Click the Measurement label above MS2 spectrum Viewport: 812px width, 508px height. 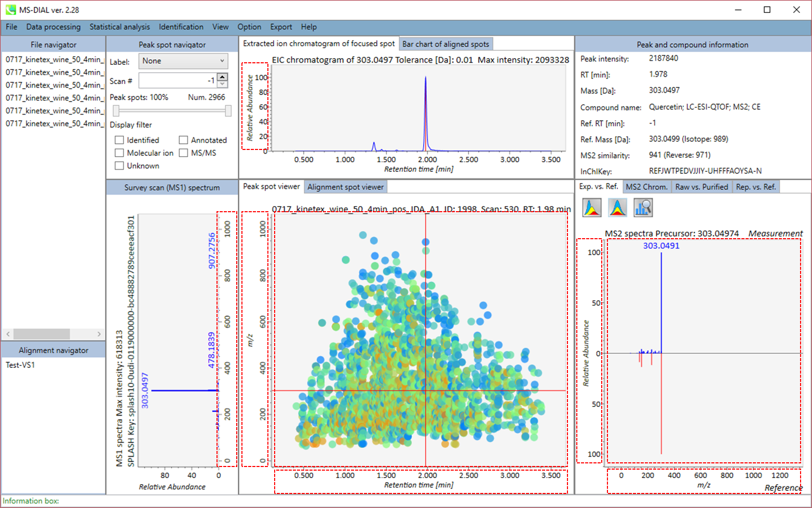tap(776, 234)
